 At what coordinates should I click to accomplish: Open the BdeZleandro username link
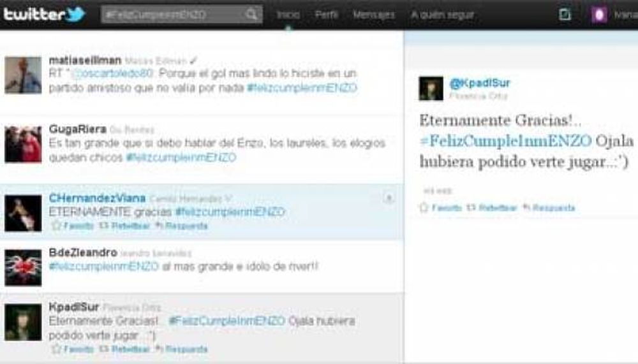[x=83, y=252]
